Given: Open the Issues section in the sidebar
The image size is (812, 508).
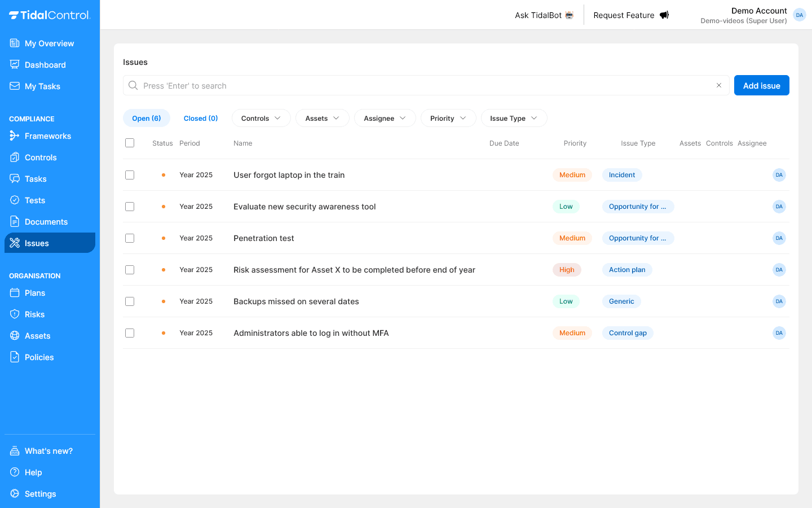Looking at the screenshot, I should pyautogui.click(x=36, y=243).
